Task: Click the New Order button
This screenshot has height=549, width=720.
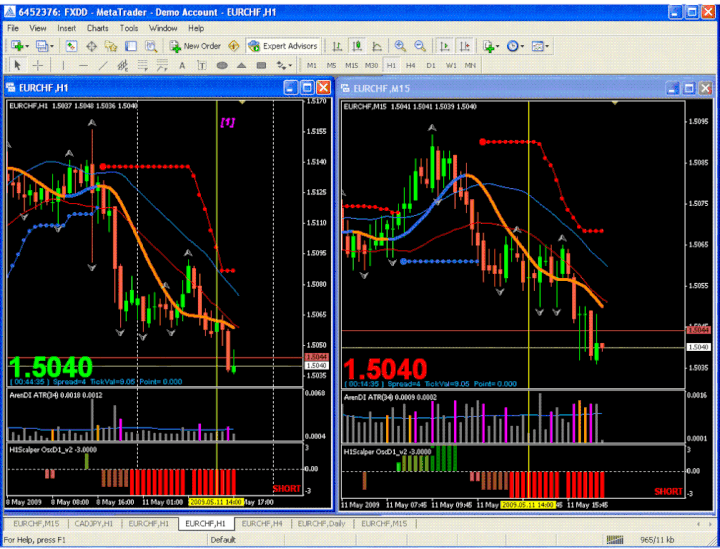Action: [195, 46]
